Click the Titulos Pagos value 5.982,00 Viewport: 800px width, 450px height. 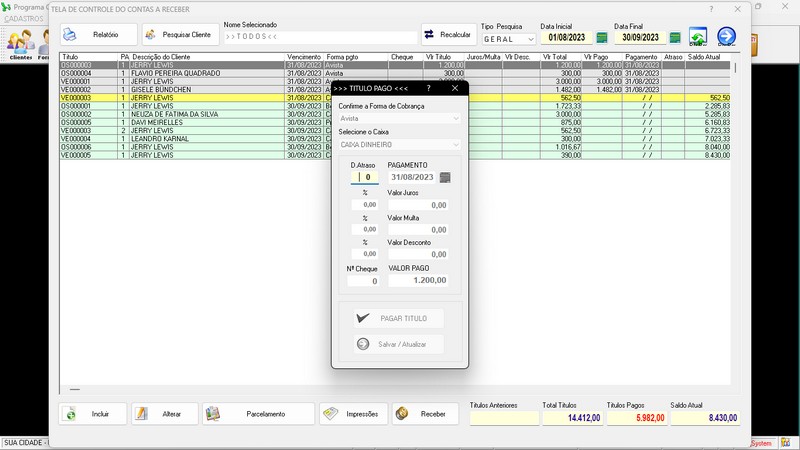[x=637, y=418]
